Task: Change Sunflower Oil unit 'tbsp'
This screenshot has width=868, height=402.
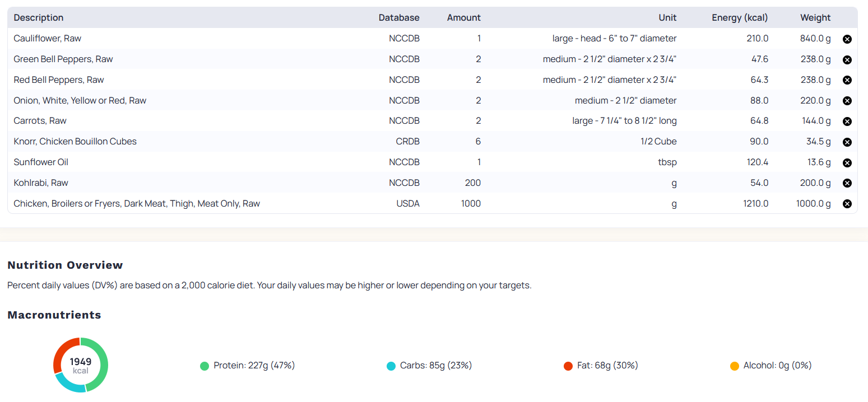Action: [x=667, y=162]
